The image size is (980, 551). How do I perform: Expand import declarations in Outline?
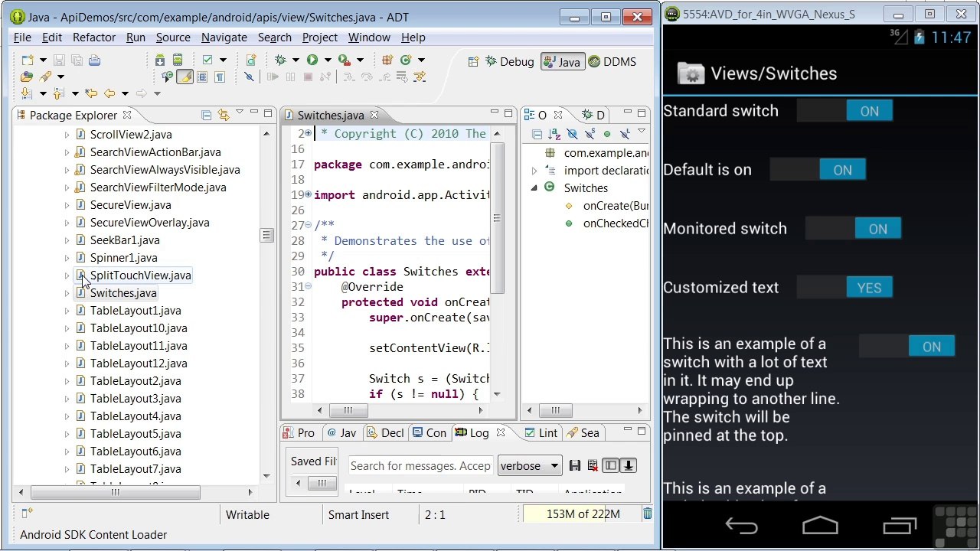tap(534, 171)
